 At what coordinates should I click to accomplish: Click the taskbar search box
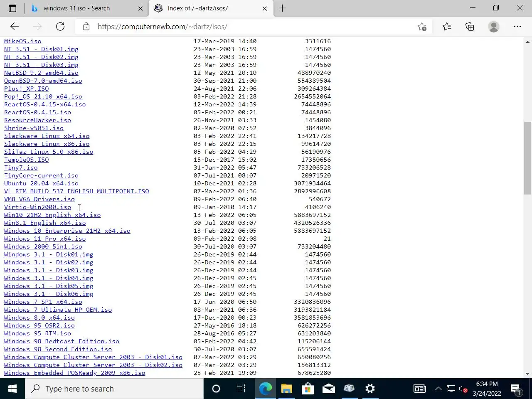[114, 389]
